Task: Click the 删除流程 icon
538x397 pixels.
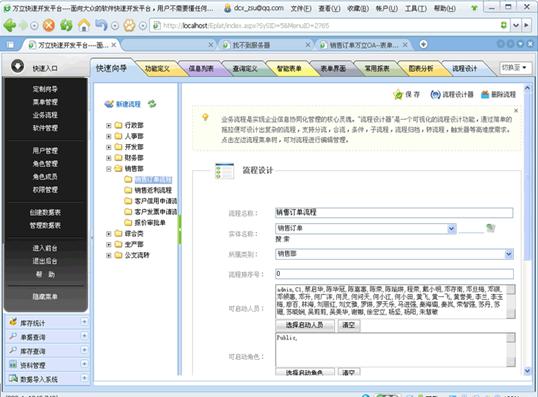Action: [x=485, y=94]
